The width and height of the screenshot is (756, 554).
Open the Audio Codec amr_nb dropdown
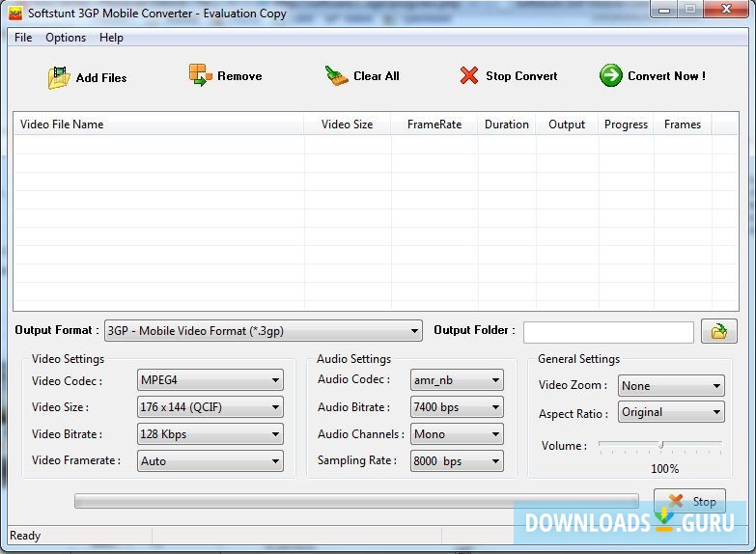click(x=457, y=380)
